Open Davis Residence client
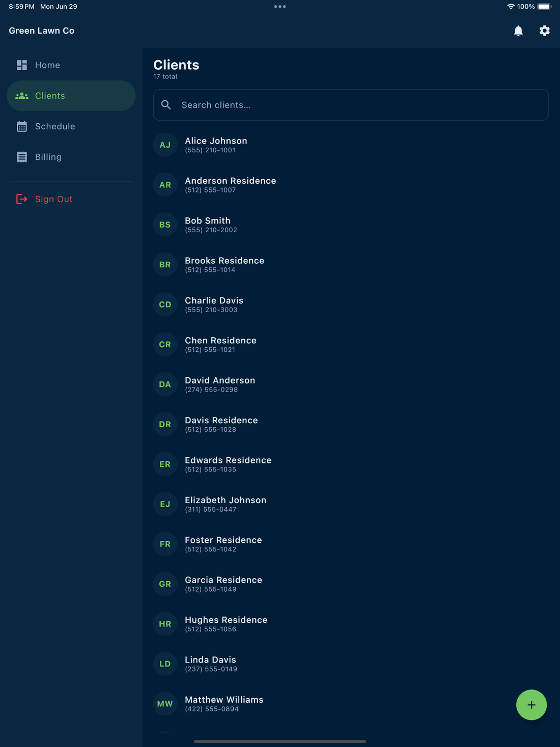 351,424
